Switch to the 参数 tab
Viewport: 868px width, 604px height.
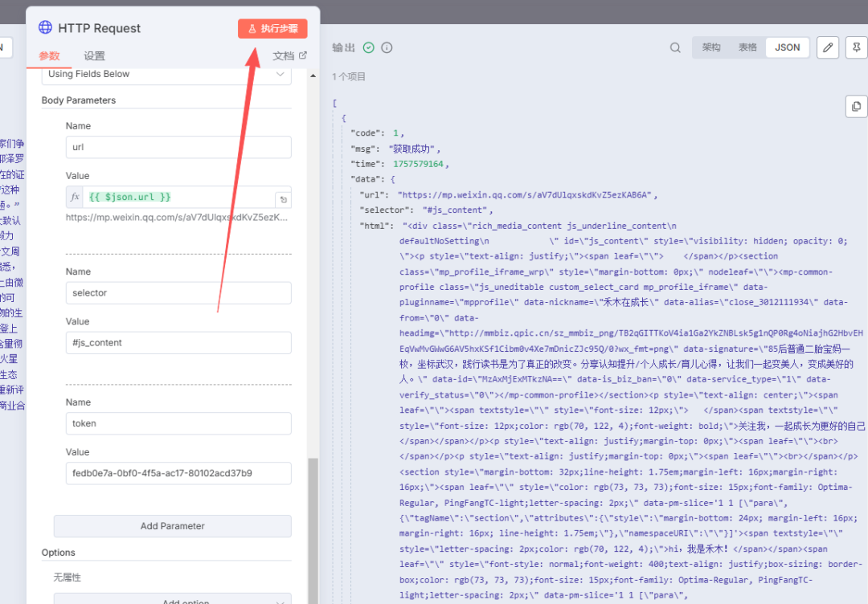(49, 56)
